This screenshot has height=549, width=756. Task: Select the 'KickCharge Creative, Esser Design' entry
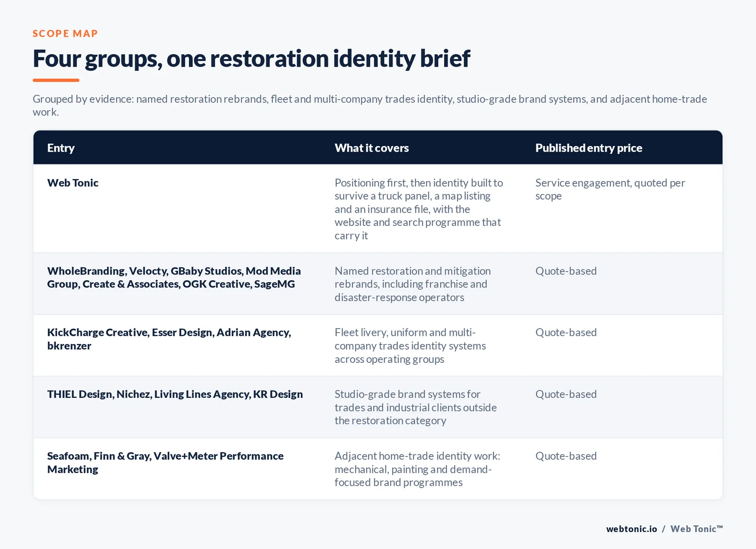[169, 339]
